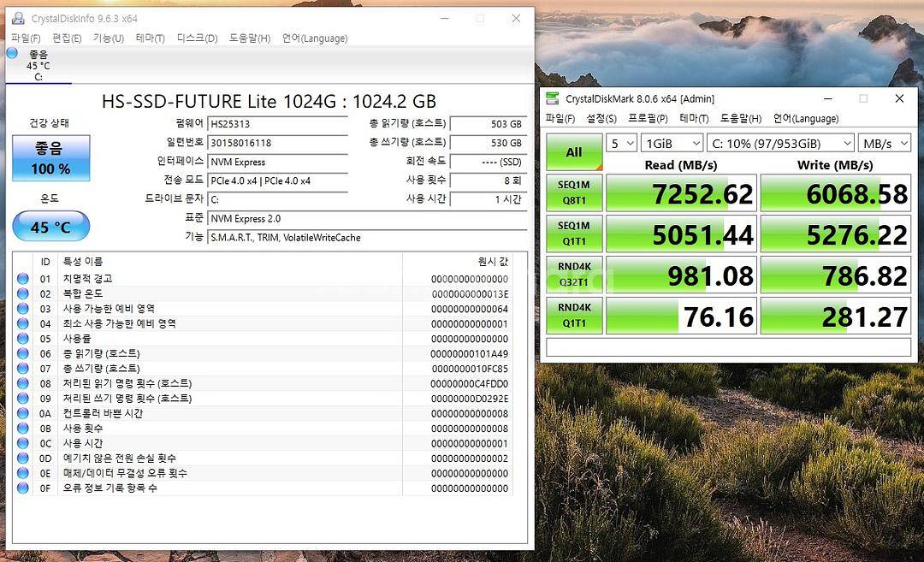The height and width of the screenshot is (562, 924).
Task: Open 설정(S) menu in CrystalDiskMark
Action: (x=601, y=118)
